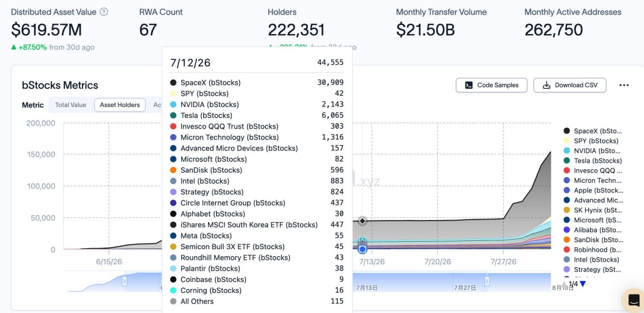
Task: Click the 100,000 y-axis label
Action: (x=40, y=186)
